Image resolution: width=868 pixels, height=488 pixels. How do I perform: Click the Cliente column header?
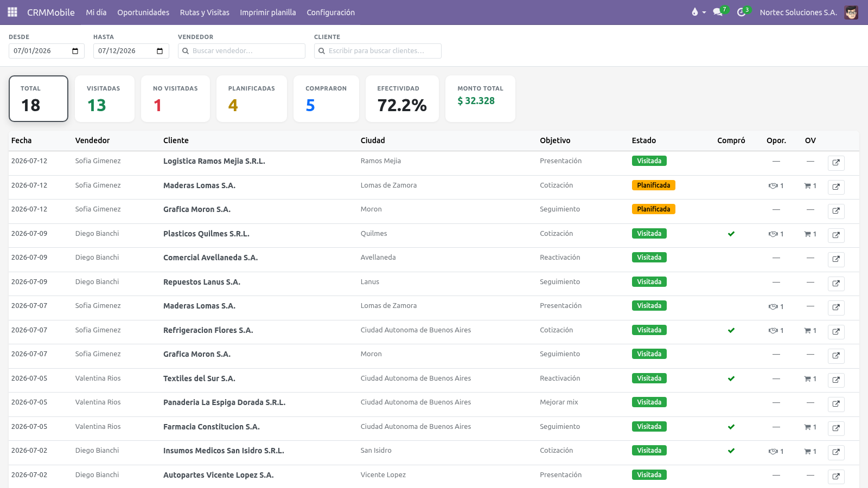pos(176,140)
